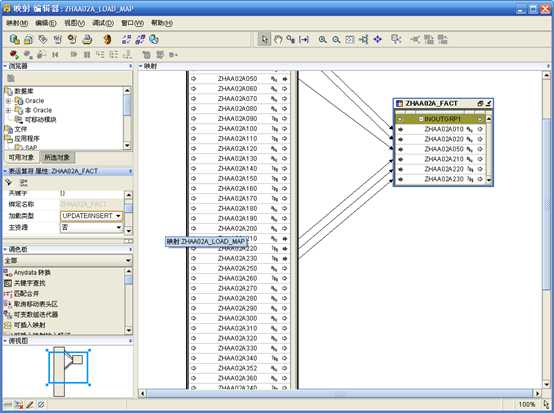
Task: Click the orange globe toolbar icon
Action: click(x=107, y=39)
